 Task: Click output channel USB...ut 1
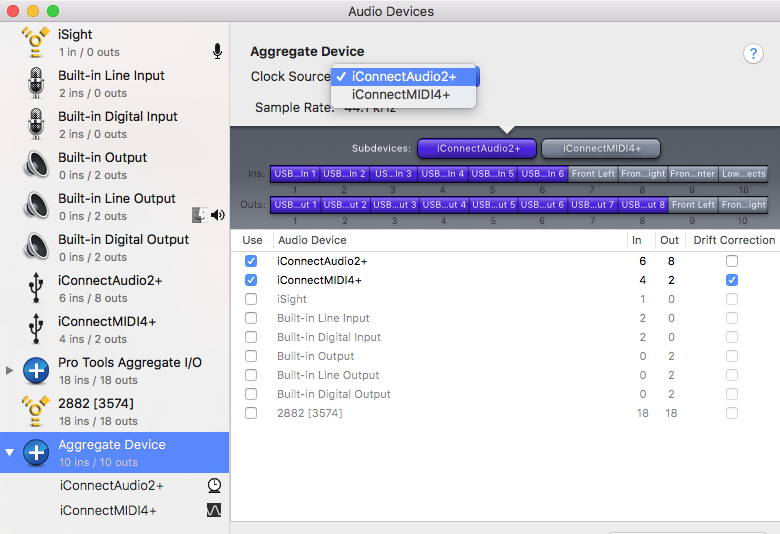pos(295,205)
